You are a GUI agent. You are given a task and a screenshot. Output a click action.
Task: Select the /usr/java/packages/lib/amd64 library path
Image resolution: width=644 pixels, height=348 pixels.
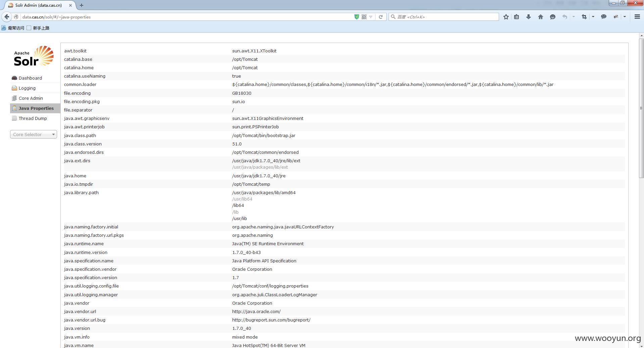264,193
